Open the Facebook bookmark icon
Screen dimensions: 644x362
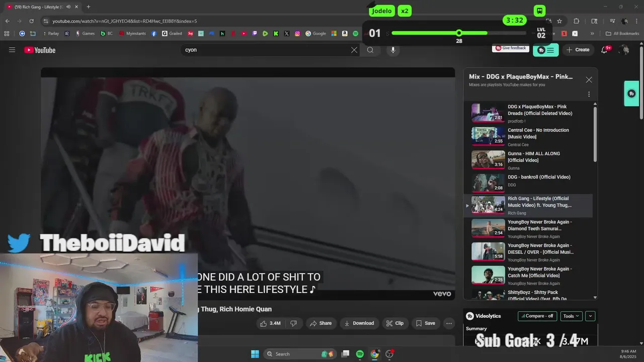pos(154,34)
